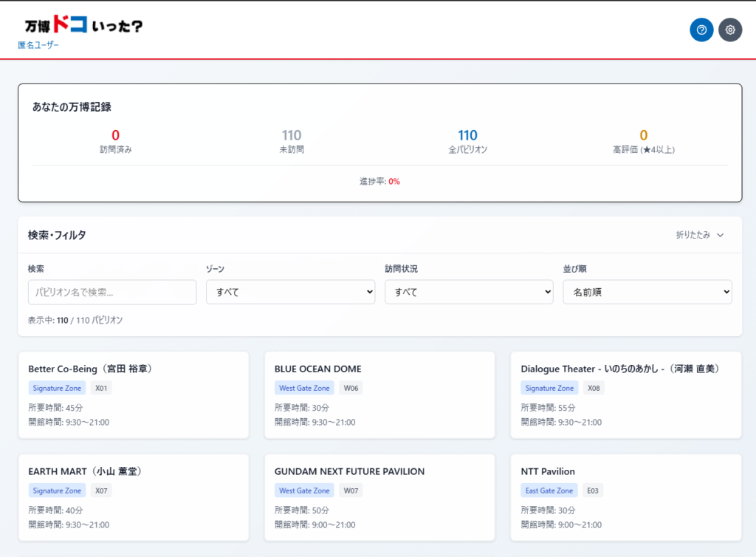The width and height of the screenshot is (756, 557).
Task: Click the パビリオン名で検索 search field
Action: coord(112,292)
